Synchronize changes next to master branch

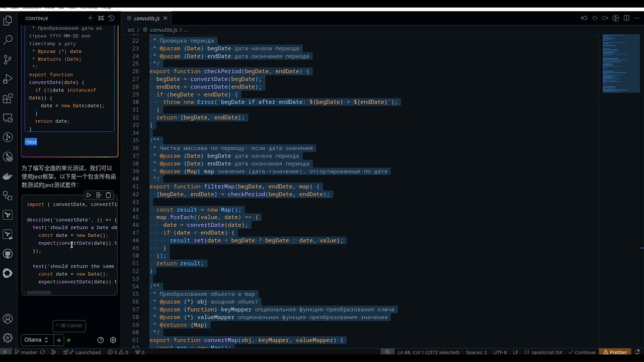click(x=43, y=352)
